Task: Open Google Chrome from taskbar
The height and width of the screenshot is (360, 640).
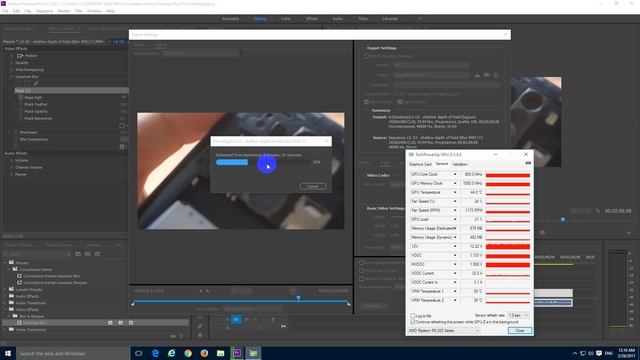Action: pos(188,353)
